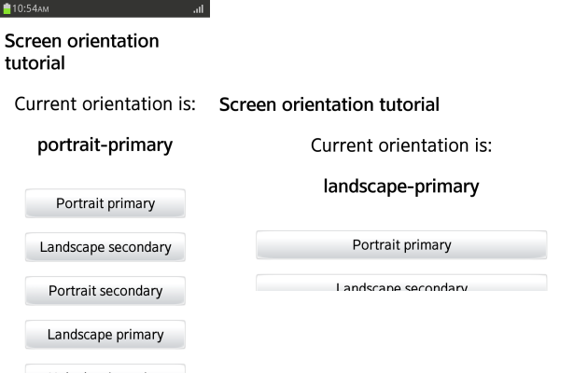Tap 'Screen orientation' first line of portrait heading
Screen dimensions: 588x373
pyautogui.click(x=82, y=41)
